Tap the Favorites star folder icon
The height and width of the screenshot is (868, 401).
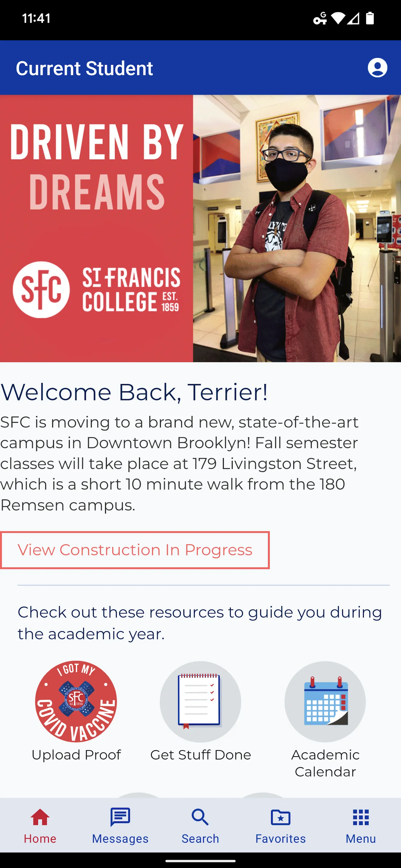(281, 817)
